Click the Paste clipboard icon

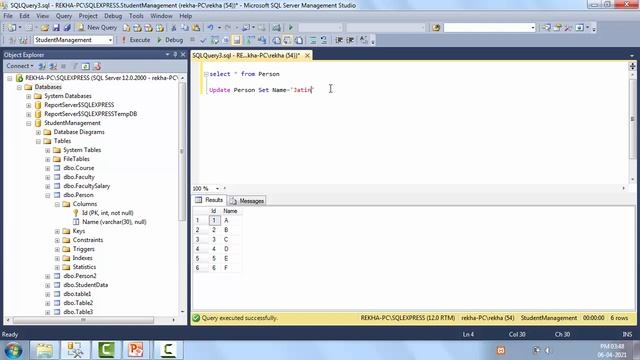tap(196, 27)
